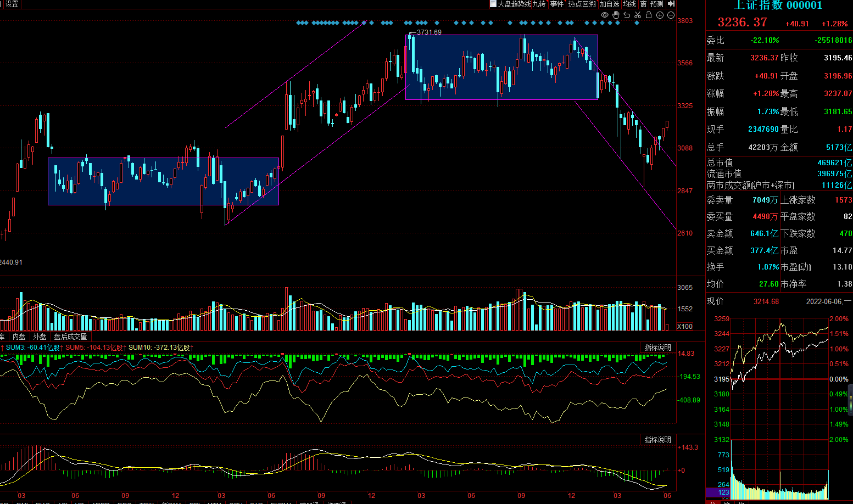Screen dimensions: 853x504
Task: Click the undo arrow icon
Action: tap(627, 15)
